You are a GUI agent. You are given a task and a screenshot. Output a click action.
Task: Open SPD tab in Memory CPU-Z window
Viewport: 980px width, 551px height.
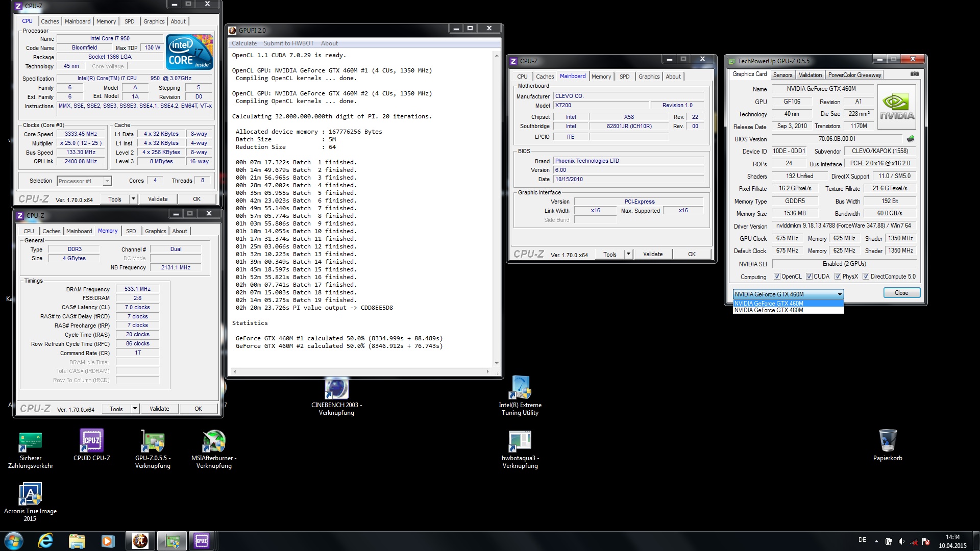coord(131,231)
